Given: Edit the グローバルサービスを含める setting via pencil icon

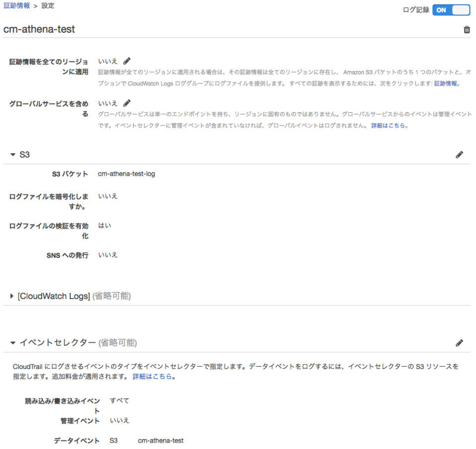Looking at the screenshot, I should point(127,103).
